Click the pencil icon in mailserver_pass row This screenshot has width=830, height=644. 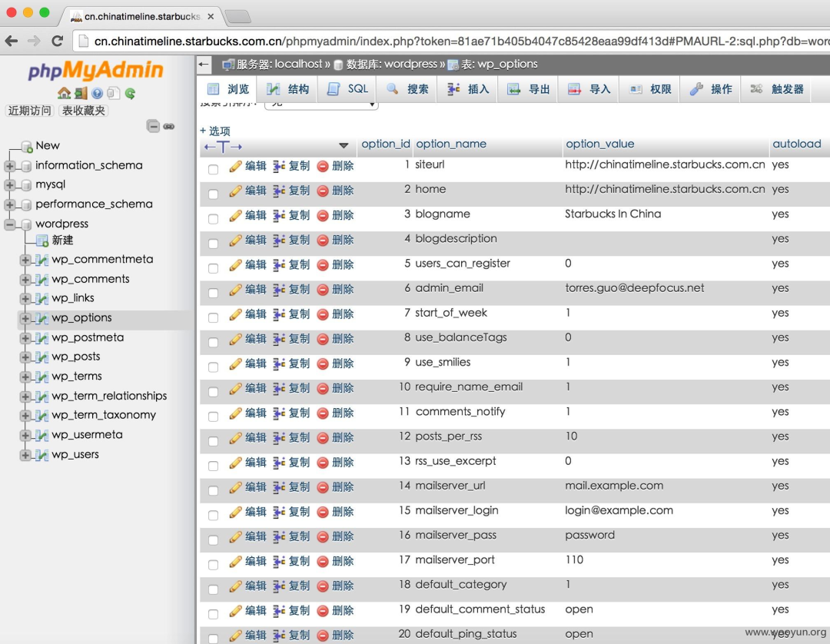[236, 536]
